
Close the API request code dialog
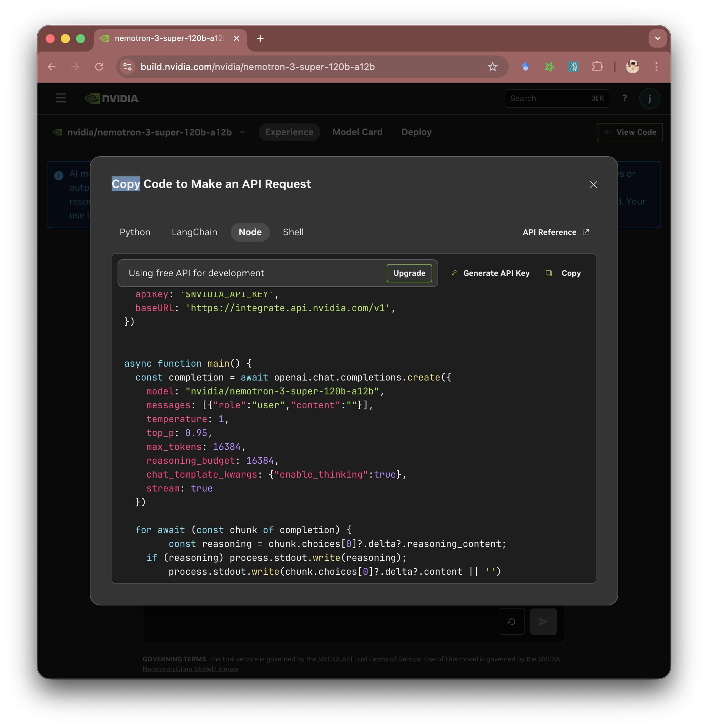[593, 185]
